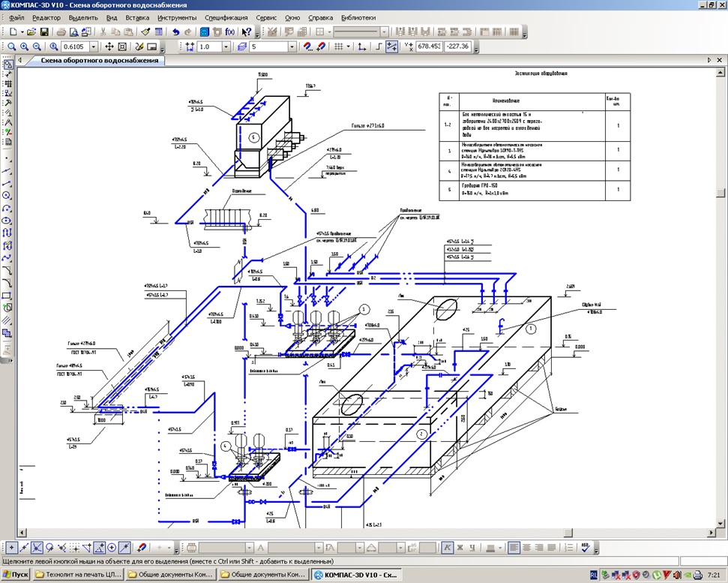728x583 pixels.
Task: Toggle nearest point snap
Action: coord(11,548)
